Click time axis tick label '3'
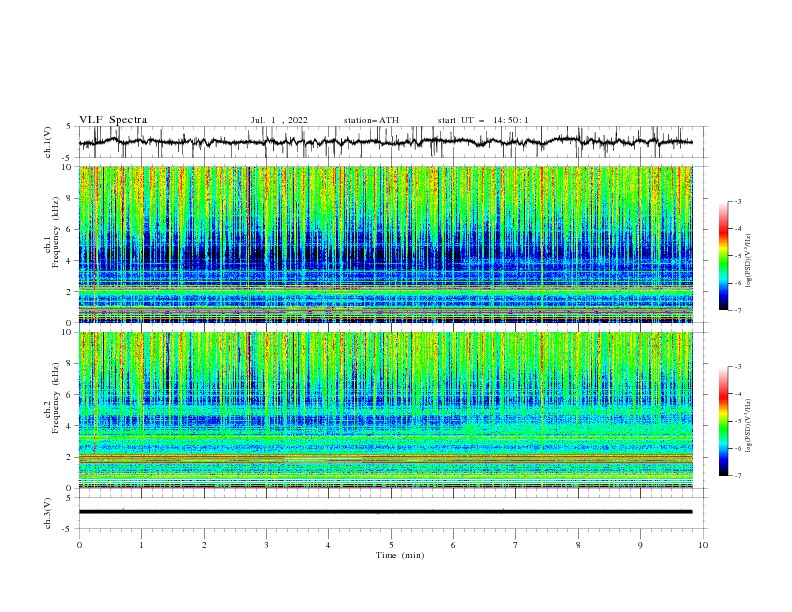The height and width of the screenshot is (612, 792). pyautogui.click(x=266, y=545)
